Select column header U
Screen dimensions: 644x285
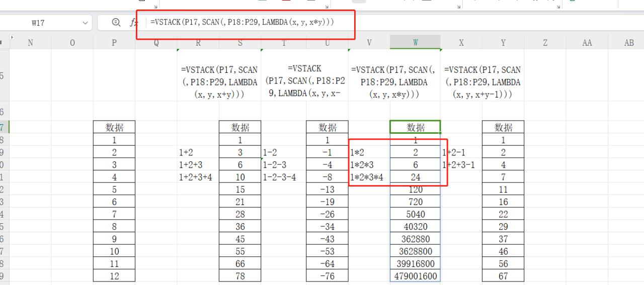point(327,43)
